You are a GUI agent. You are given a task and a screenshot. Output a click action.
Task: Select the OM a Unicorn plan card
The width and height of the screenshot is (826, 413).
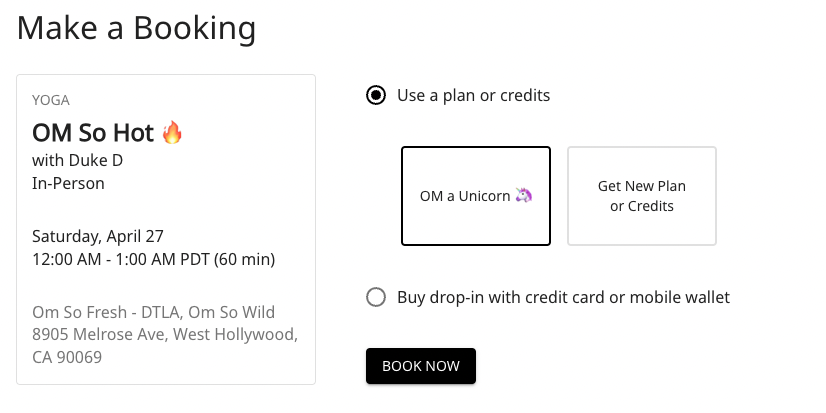(476, 196)
